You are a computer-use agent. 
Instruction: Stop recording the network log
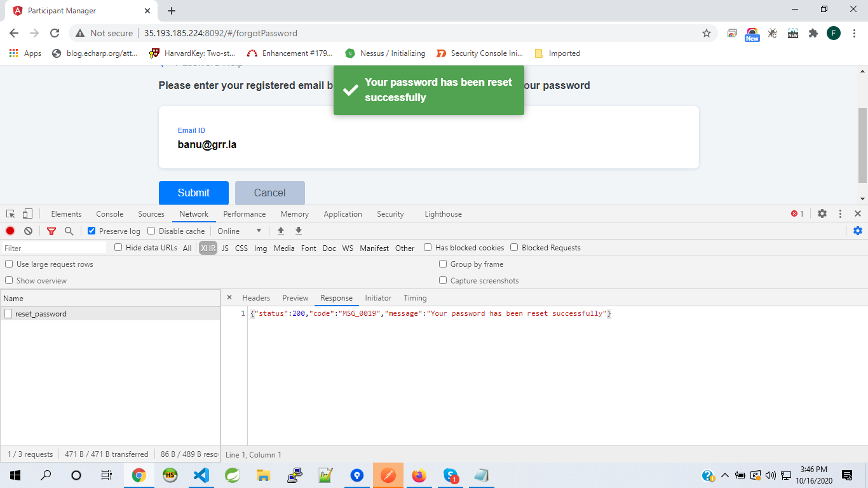coord(9,231)
